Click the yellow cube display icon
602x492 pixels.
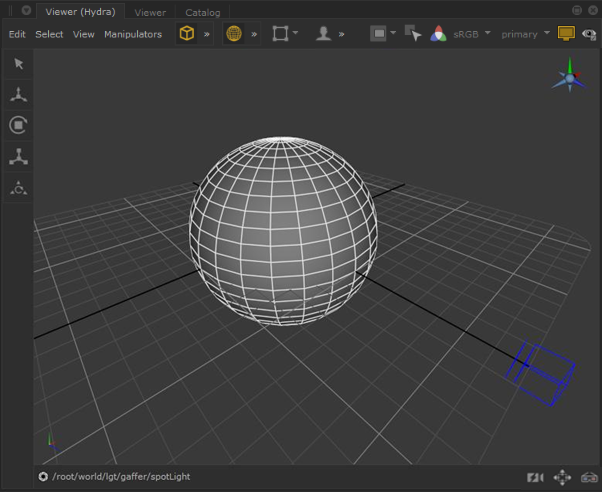pos(186,34)
